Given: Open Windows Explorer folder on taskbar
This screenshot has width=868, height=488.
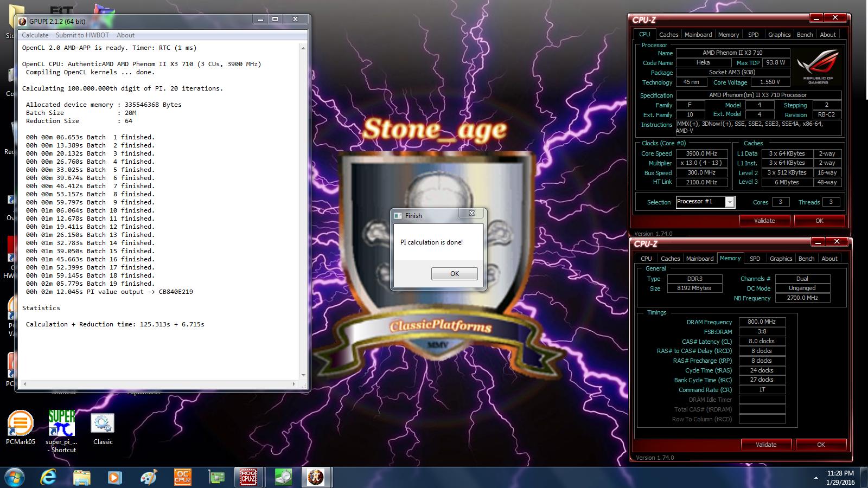Looking at the screenshot, I should pos(82,477).
